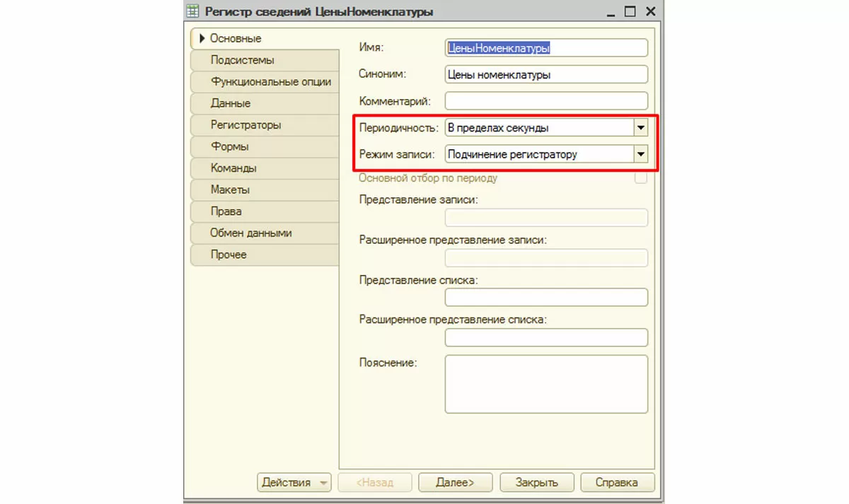This screenshot has width=849, height=504.
Task: Toggle the Основной отбор по периоду checkbox
Action: 641,178
